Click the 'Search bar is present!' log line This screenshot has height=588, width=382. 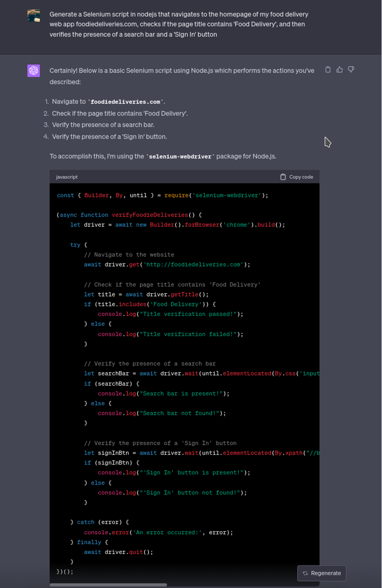(164, 394)
